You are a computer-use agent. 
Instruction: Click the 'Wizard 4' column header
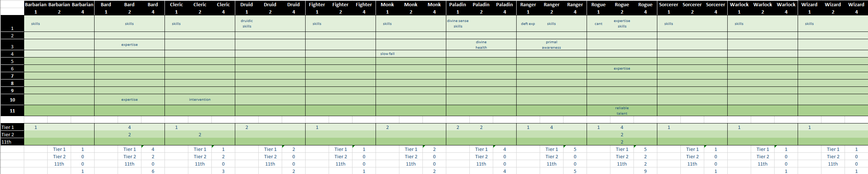pos(856,8)
